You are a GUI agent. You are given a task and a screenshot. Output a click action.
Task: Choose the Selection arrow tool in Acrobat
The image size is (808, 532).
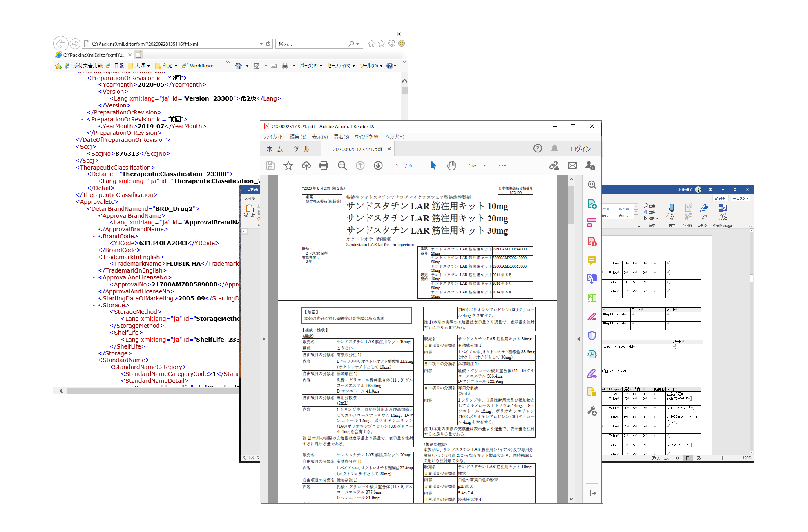[x=433, y=165]
